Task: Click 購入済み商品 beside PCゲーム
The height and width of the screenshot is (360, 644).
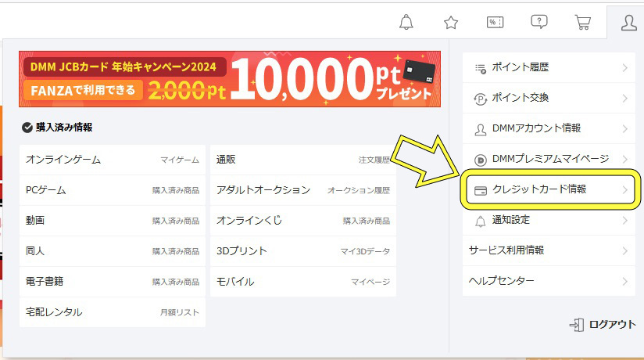Action: (x=176, y=190)
